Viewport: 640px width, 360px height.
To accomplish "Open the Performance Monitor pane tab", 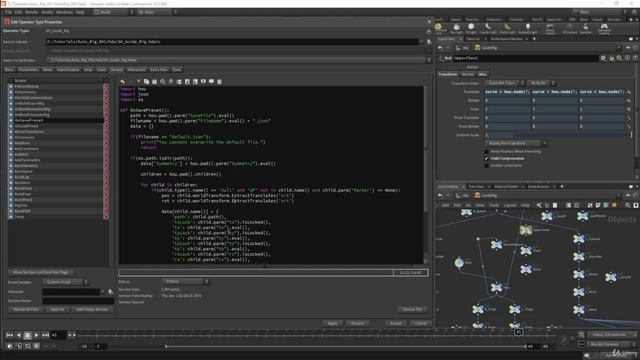I will (506, 39).
